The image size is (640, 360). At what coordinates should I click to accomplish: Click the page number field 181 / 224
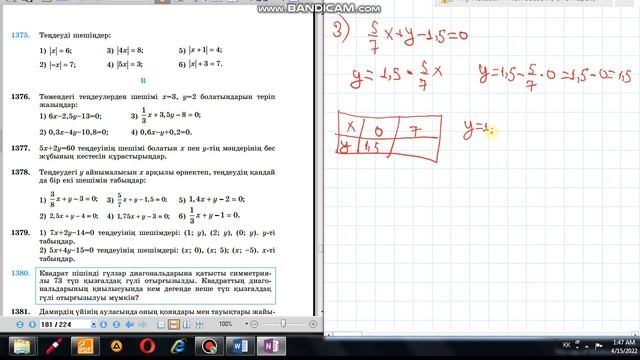coord(64,324)
